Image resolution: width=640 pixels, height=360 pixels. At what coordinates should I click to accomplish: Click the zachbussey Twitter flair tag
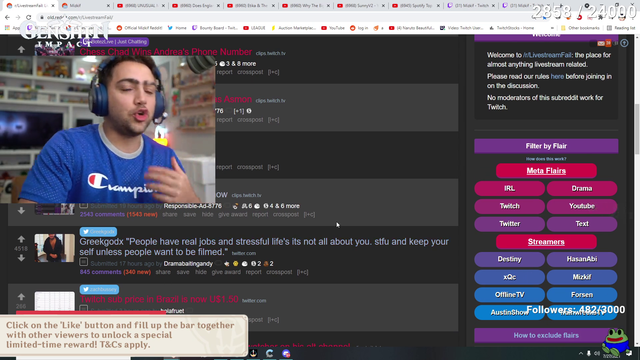pos(99,289)
